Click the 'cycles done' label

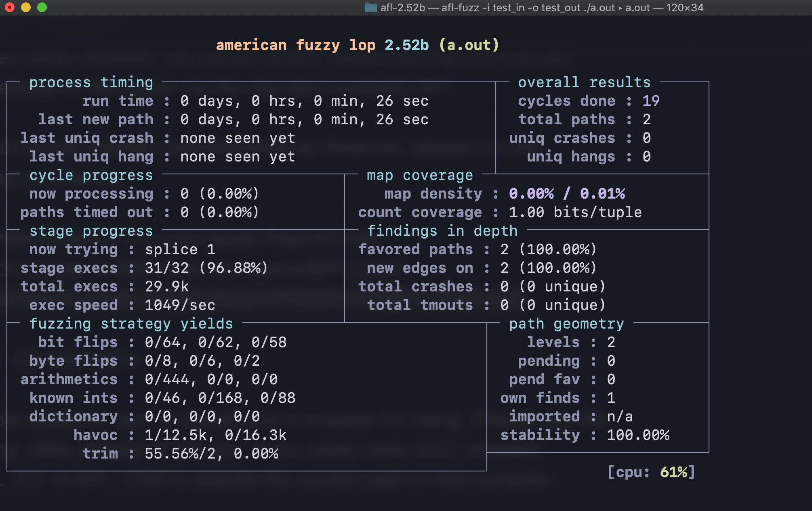point(567,101)
